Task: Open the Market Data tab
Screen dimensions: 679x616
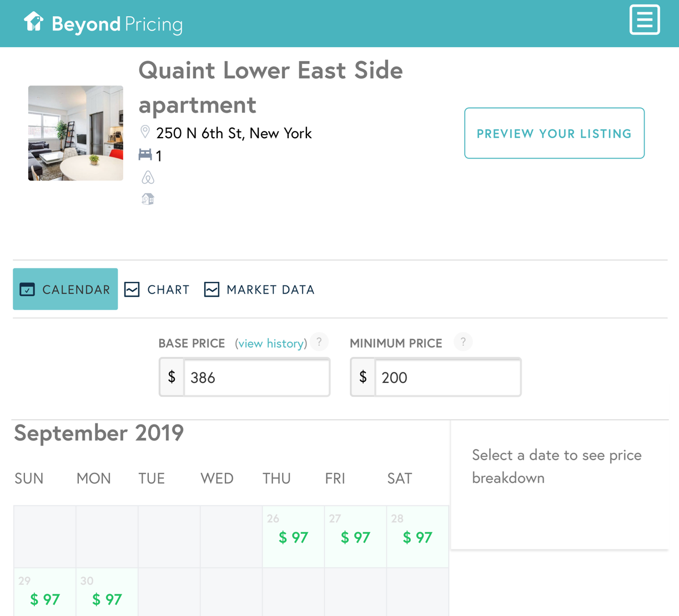Action: [x=259, y=290]
